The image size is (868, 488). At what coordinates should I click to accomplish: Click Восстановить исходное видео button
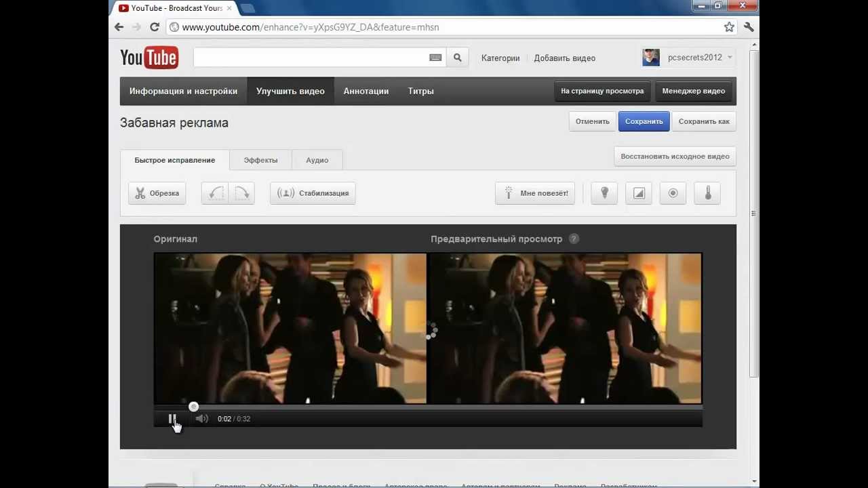coord(675,157)
